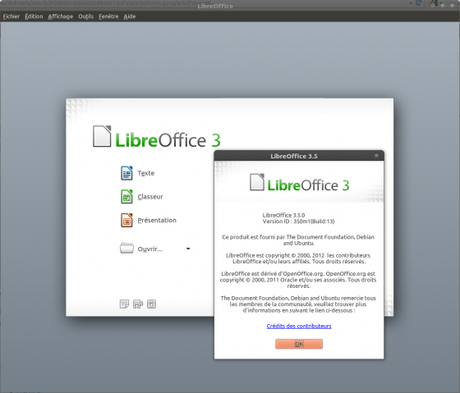Viewport: 460px width, 393px height.
Task: Create a new Présentation
Action: (149, 220)
